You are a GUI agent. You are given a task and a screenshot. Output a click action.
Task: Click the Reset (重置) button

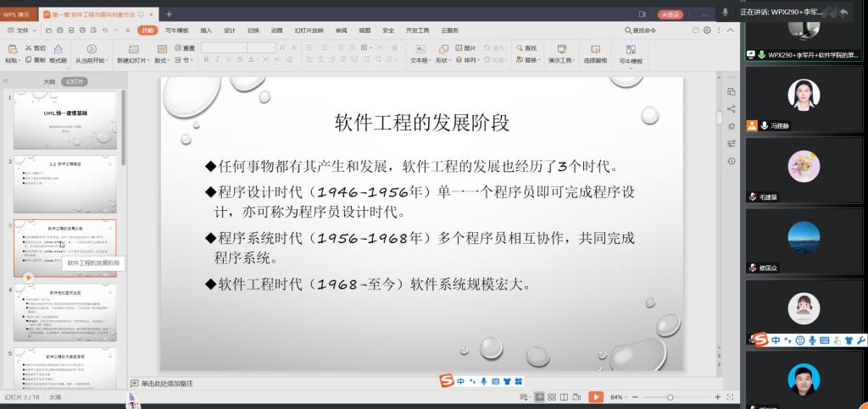point(184,48)
